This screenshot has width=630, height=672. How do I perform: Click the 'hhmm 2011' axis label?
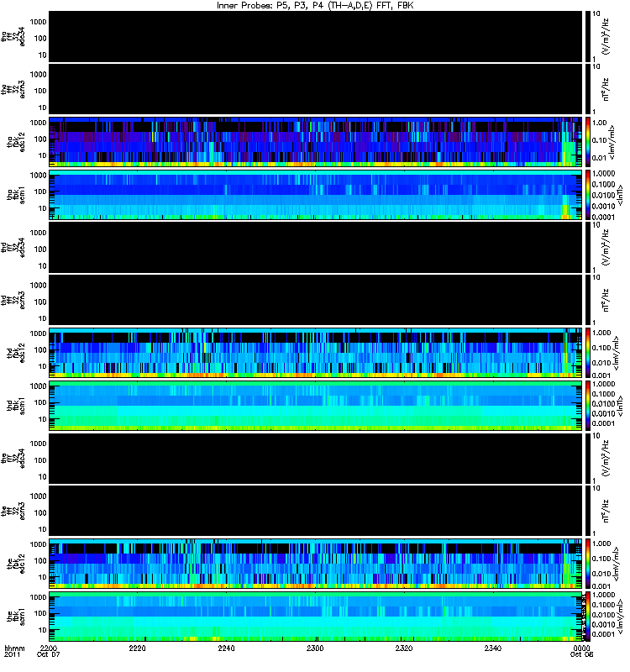tap(14, 651)
